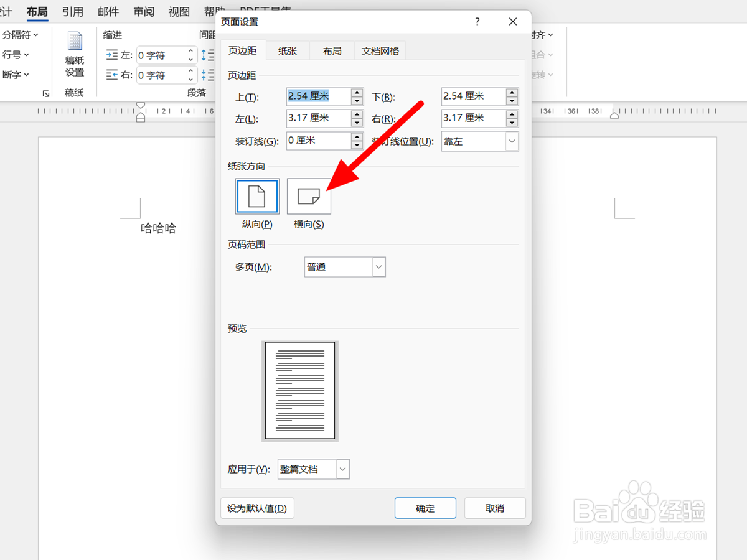The height and width of the screenshot is (560, 747).
Task: Switch to the 文档网格 tab
Action: (380, 50)
